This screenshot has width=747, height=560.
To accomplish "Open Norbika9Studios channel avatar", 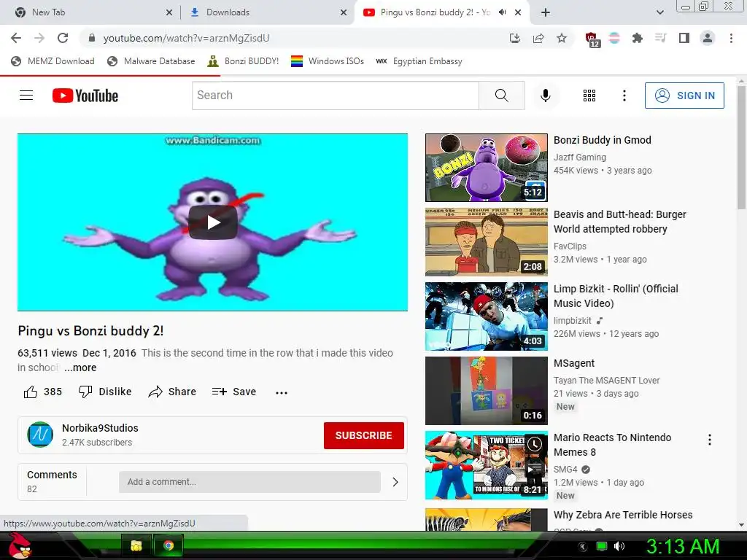I will pyautogui.click(x=40, y=435).
